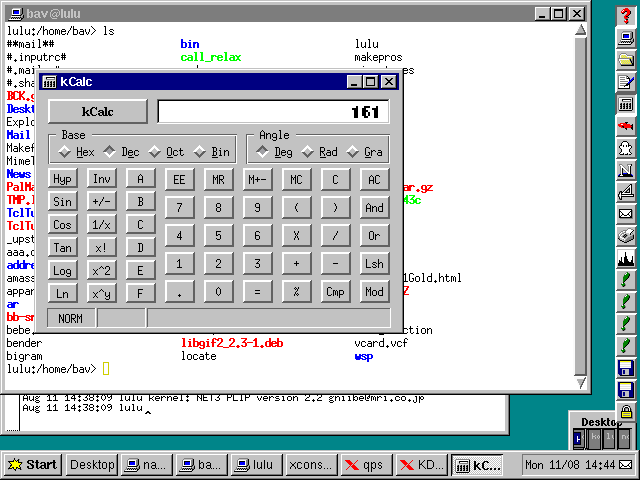640x480 pixels.
Task: Open the Start menu
Action: (32, 465)
